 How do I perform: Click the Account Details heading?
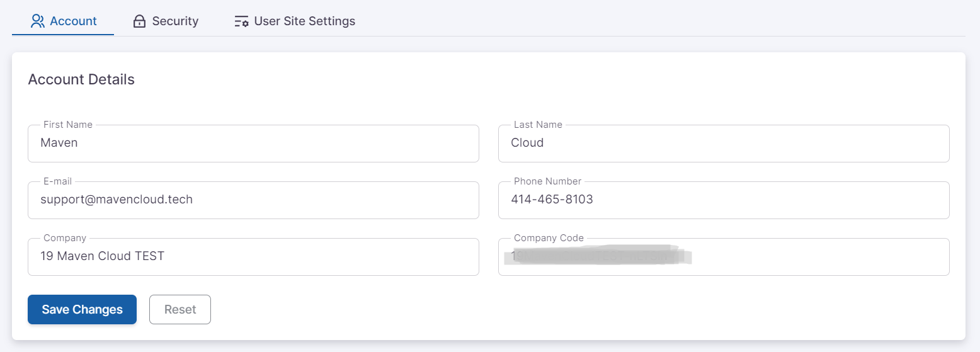coord(81,80)
